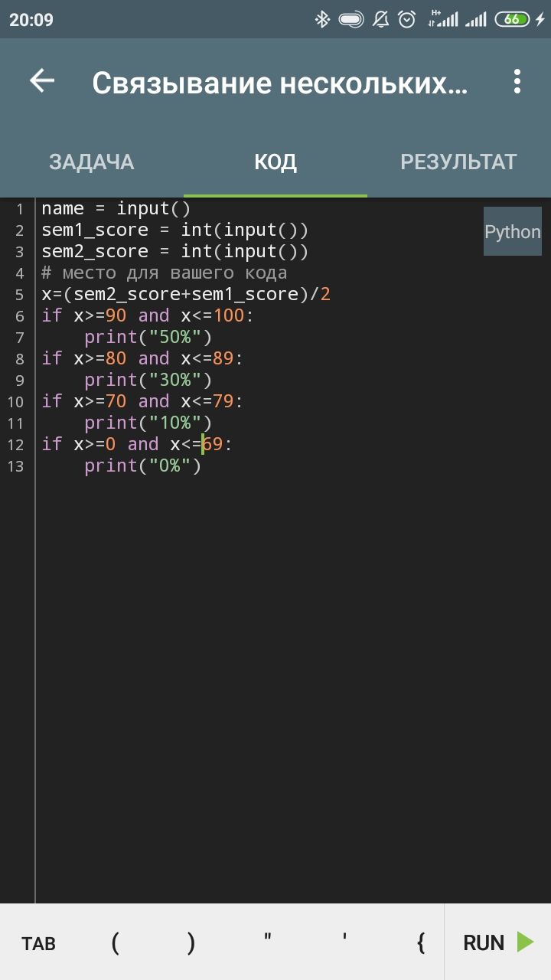551x980 pixels.
Task: Open the three-dot overflow menu
Action: (x=517, y=81)
